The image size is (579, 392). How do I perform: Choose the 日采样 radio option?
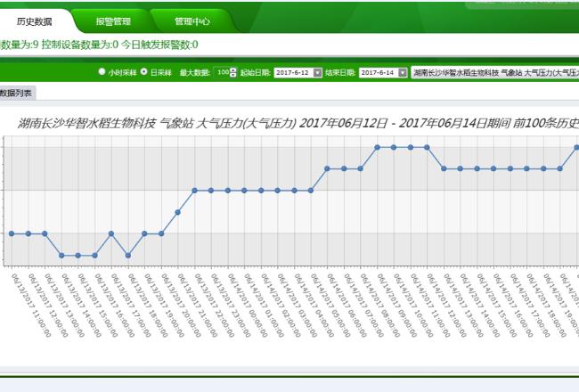(x=141, y=71)
